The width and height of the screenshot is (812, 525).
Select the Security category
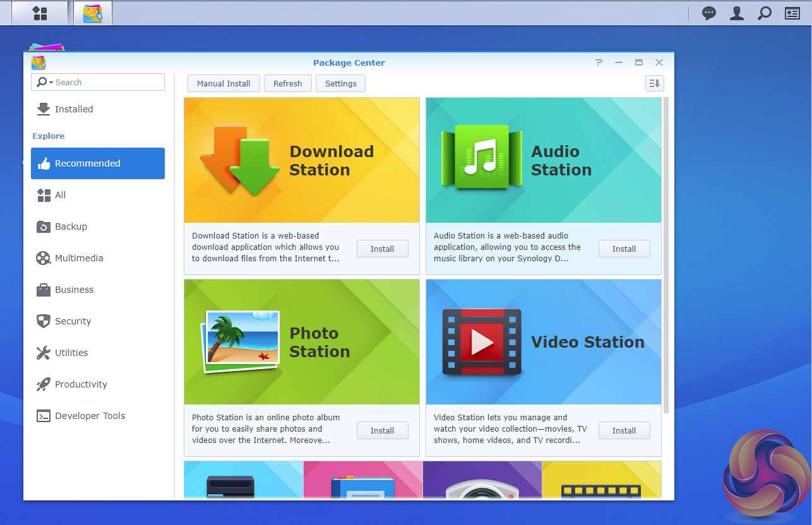pyautogui.click(x=73, y=321)
